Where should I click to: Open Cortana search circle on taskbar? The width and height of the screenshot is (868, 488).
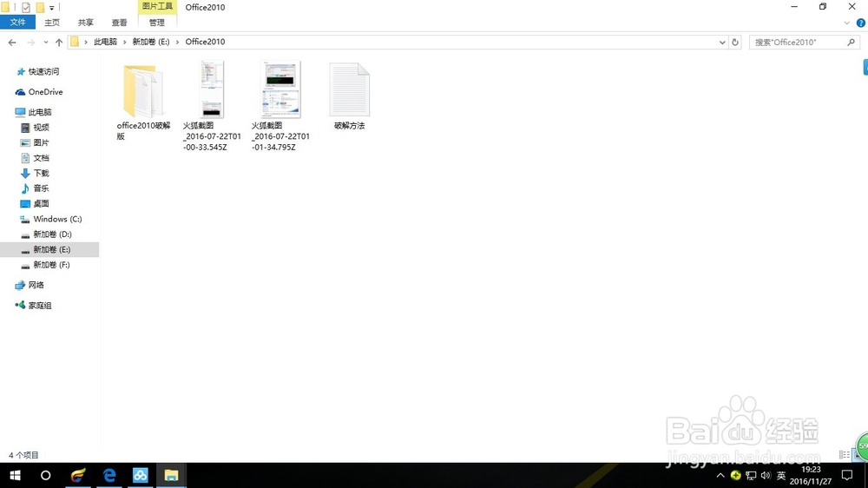(46, 475)
